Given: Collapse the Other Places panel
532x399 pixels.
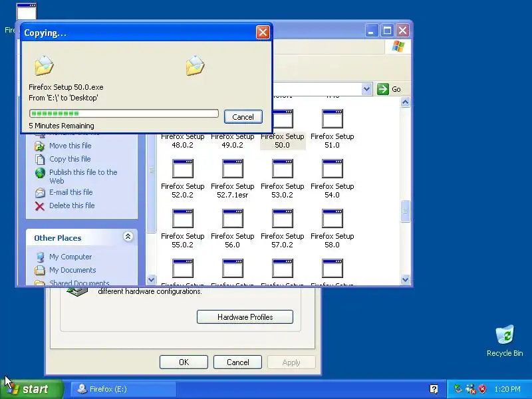Looking at the screenshot, I should pos(128,237).
